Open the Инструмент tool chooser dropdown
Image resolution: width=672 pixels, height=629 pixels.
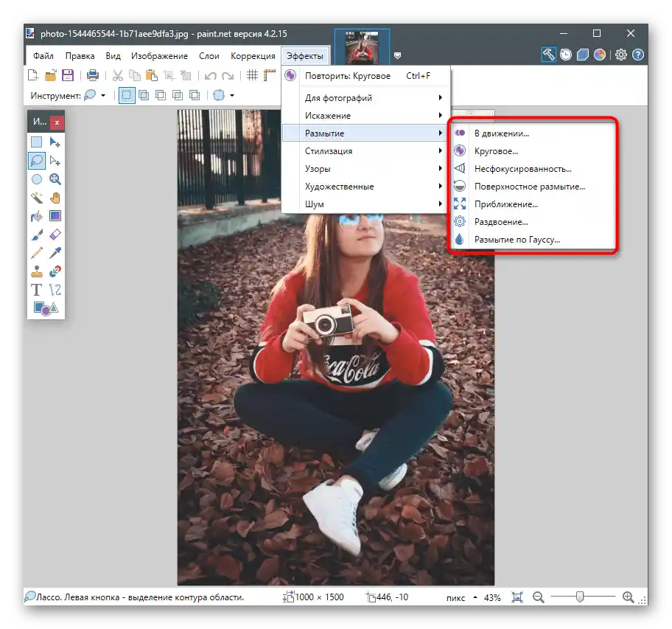[95, 95]
